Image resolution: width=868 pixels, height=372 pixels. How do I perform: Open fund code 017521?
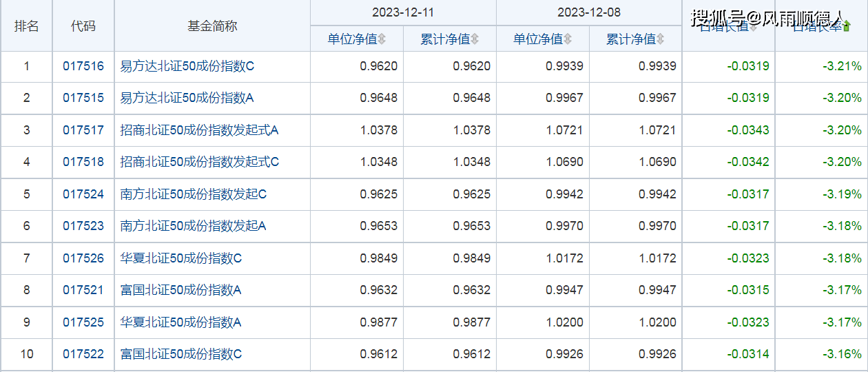pyautogui.click(x=83, y=290)
